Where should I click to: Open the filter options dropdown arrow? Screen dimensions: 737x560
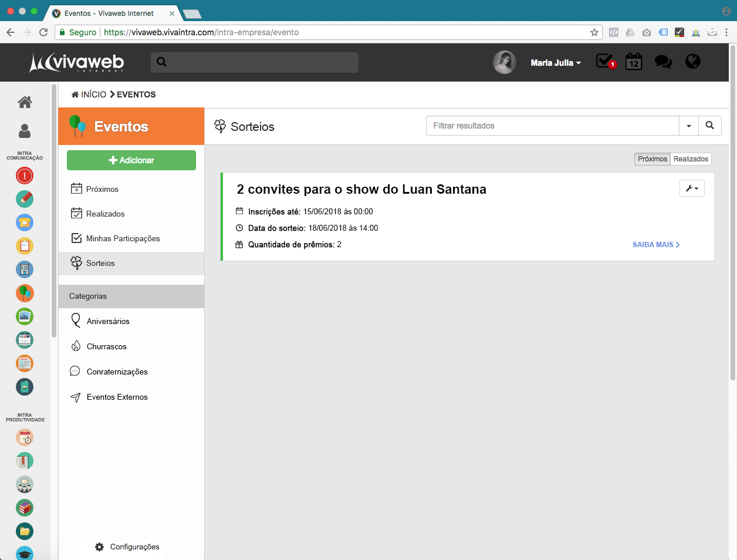tap(689, 126)
